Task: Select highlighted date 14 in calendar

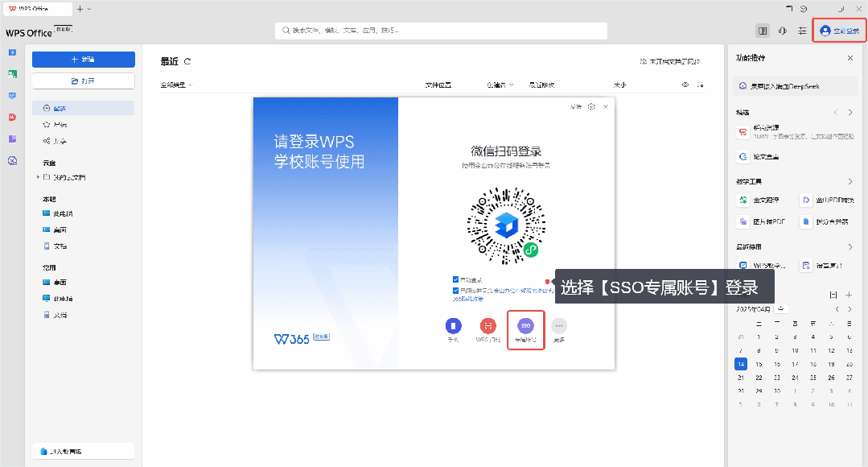Action: click(741, 364)
